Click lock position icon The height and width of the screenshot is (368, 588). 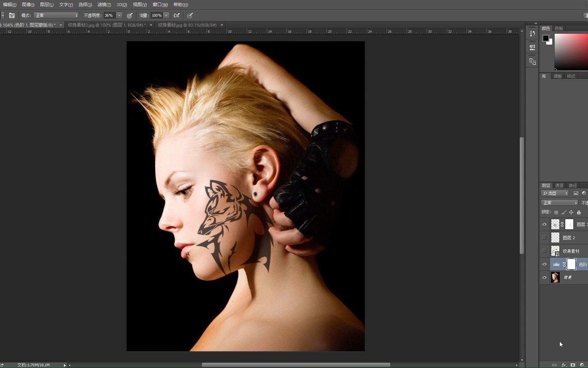(x=571, y=212)
